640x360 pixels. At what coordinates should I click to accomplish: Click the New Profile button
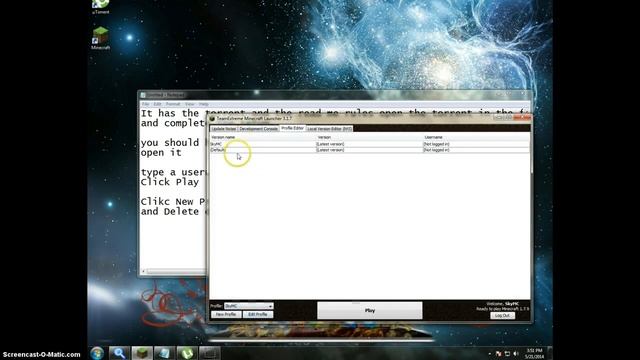pos(226,314)
